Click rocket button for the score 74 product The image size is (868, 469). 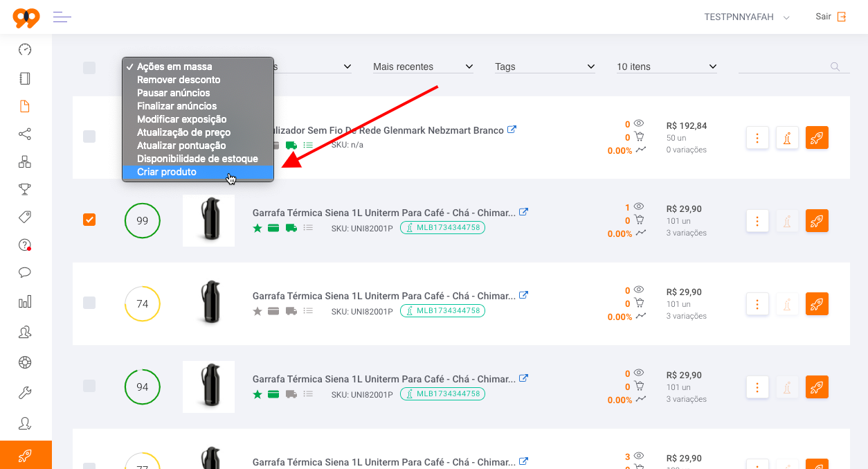(817, 304)
